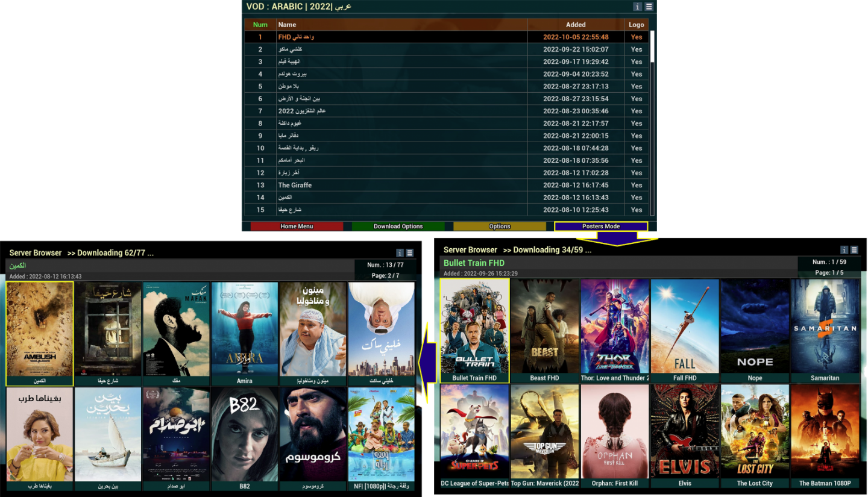Open the Mafak poster
Image resolution: width=868 pixels, height=497 pixels.
click(x=177, y=334)
